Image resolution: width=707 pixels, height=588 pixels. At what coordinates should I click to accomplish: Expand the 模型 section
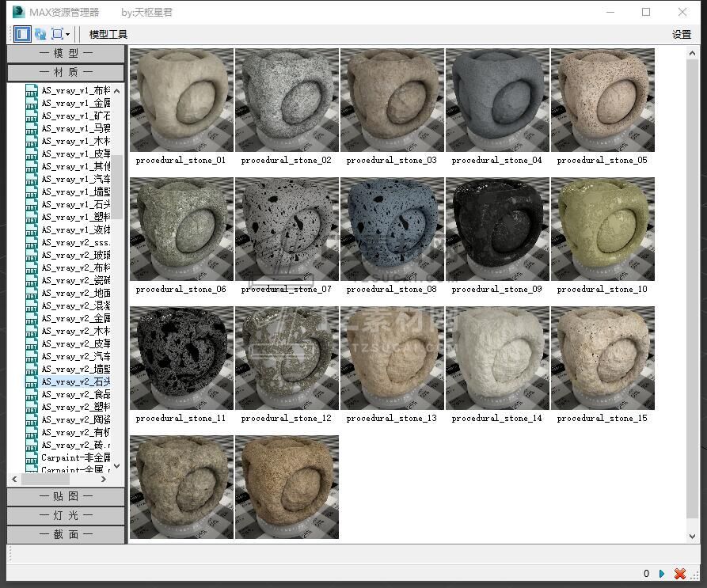[67, 54]
